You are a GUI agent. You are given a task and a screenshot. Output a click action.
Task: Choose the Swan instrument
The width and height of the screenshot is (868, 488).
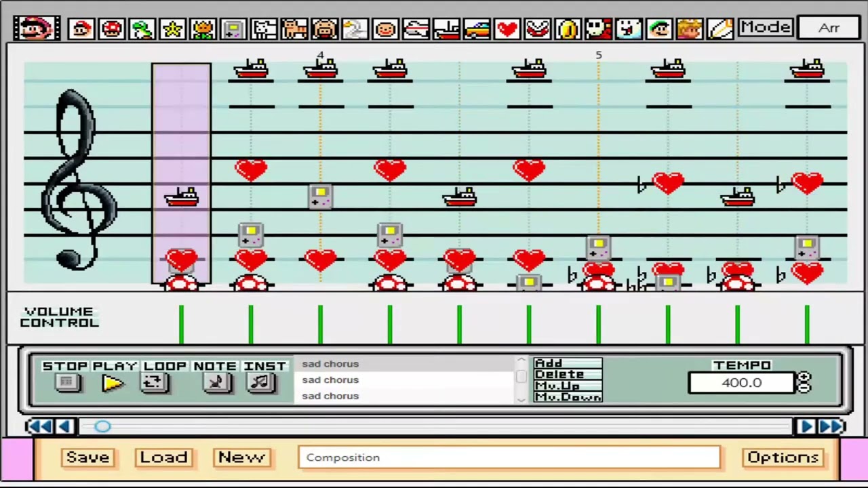point(355,28)
